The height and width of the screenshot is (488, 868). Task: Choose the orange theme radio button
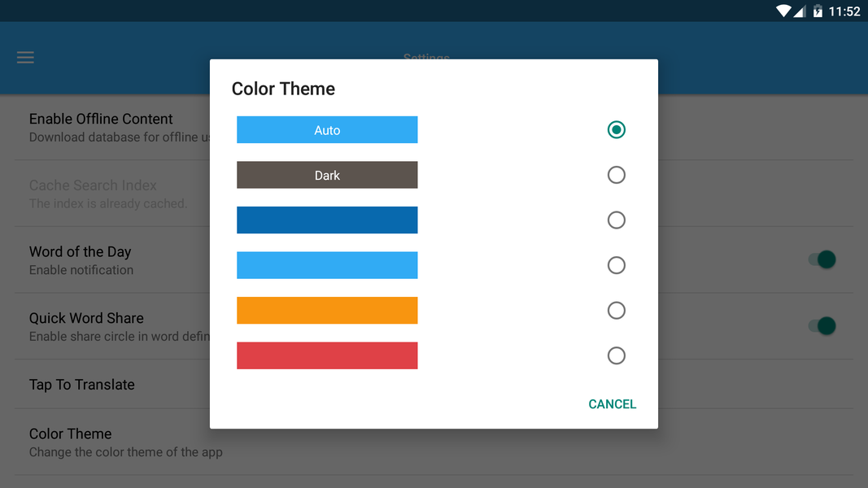[617, 311]
